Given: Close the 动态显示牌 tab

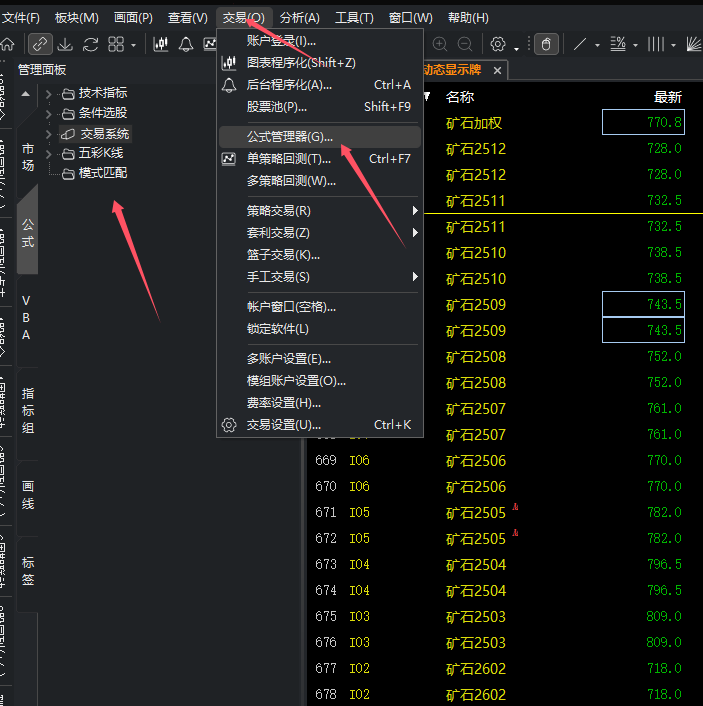Looking at the screenshot, I should pyautogui.click(x=497, y=71).
